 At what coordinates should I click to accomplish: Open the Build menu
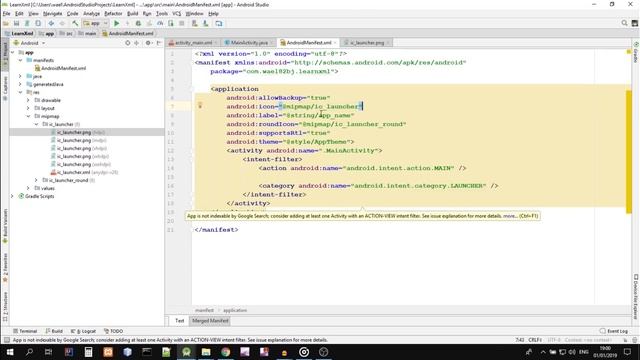[132, 13]
